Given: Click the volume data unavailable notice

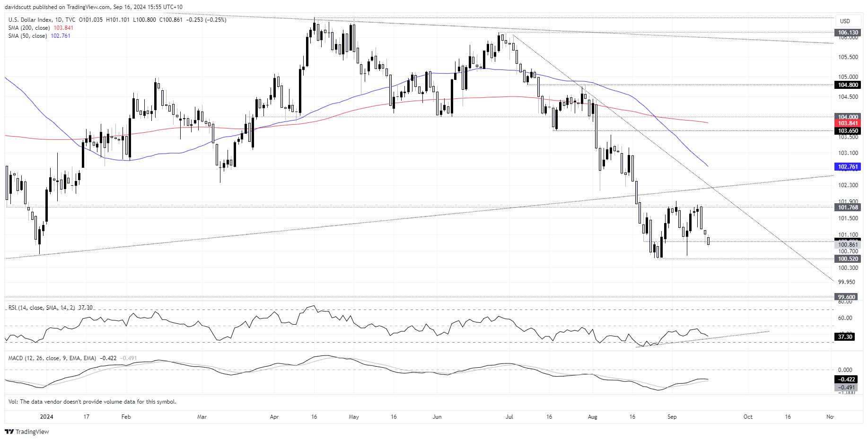Looking at the screenshot, I should [92, 402].
